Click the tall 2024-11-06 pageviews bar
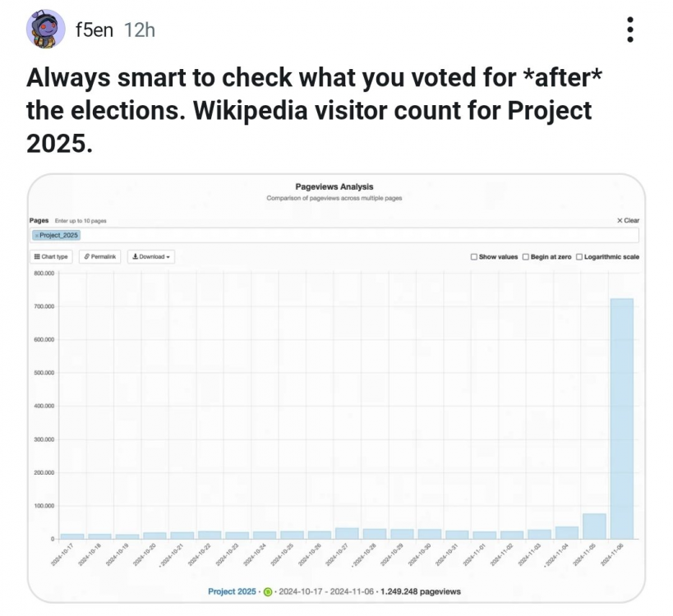 tap(621, 417)
